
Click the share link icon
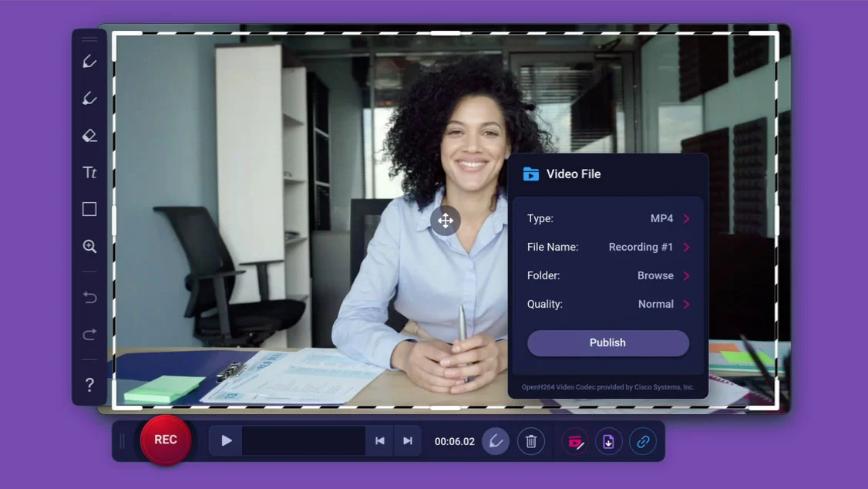[643, 441]
